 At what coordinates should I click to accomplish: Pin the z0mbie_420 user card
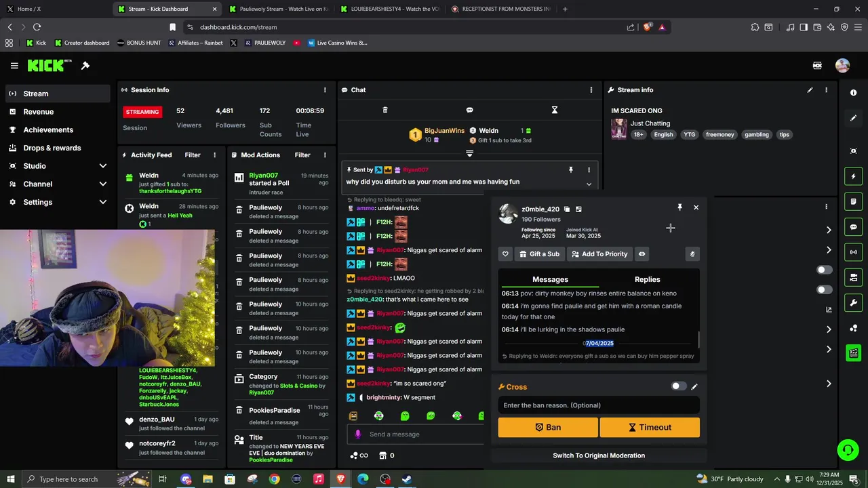pos(679,207)
